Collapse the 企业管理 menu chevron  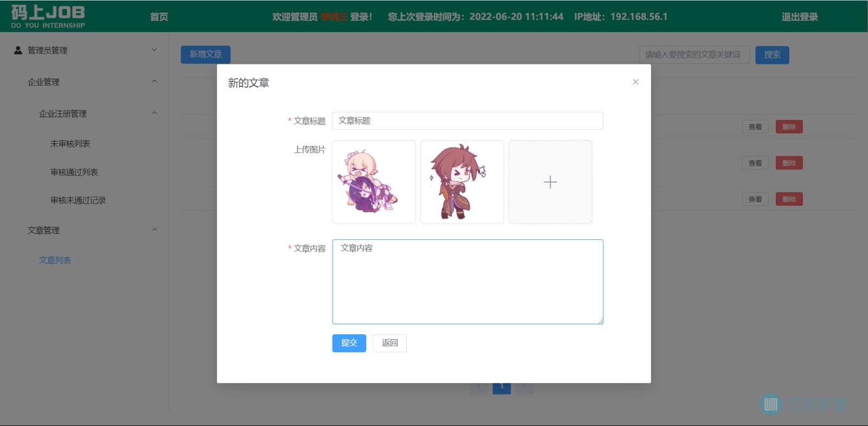154,81
